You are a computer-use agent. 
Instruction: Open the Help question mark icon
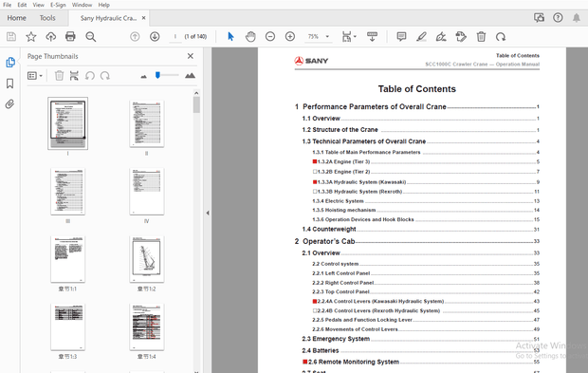tap(558, 18)
